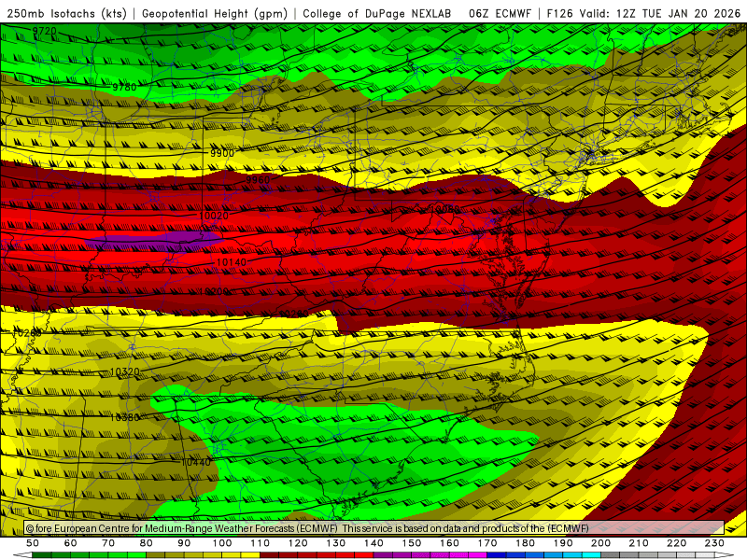The width and height of the screenshot is (747, 560).
Task: Pick the bright red swatch just before 140
Action: point(364,555)
